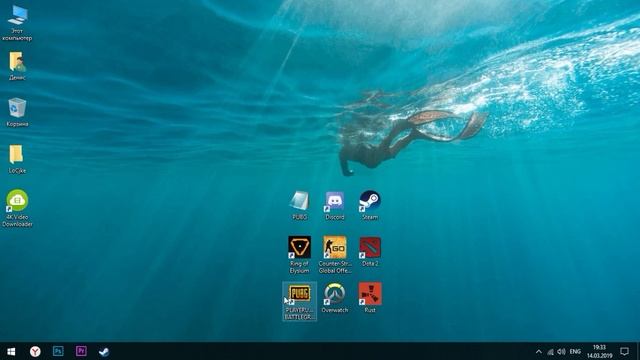Launch Photoshop from the taskbar
The height and width of the screenshot is (360, 640).
[58, 351]
